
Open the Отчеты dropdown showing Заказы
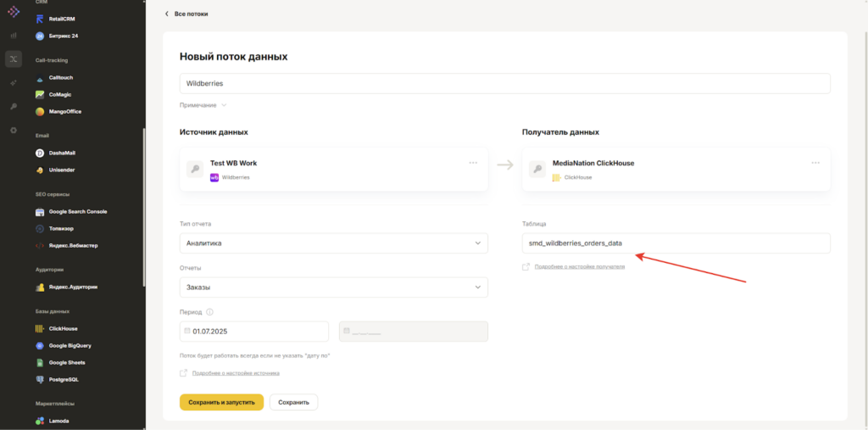click(x=334, y=287)
